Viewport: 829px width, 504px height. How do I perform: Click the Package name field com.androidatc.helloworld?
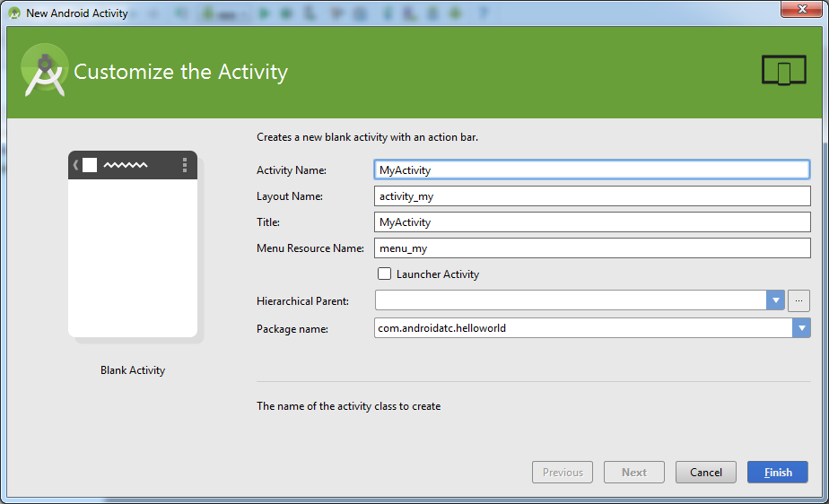pyautogui.click(x=584, y=328)
